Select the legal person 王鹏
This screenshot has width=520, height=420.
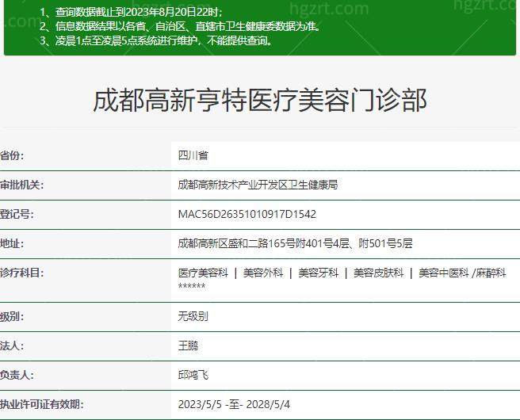(188, 346)
